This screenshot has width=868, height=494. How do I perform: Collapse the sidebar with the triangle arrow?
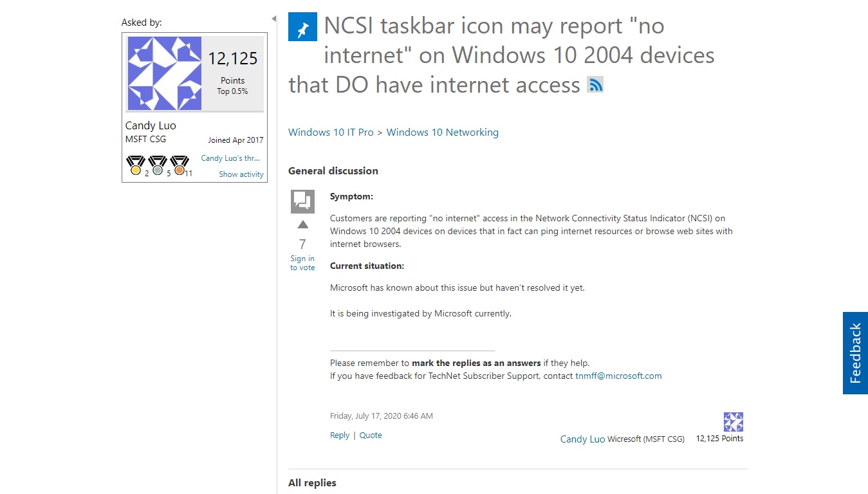(x=273, y=19)
